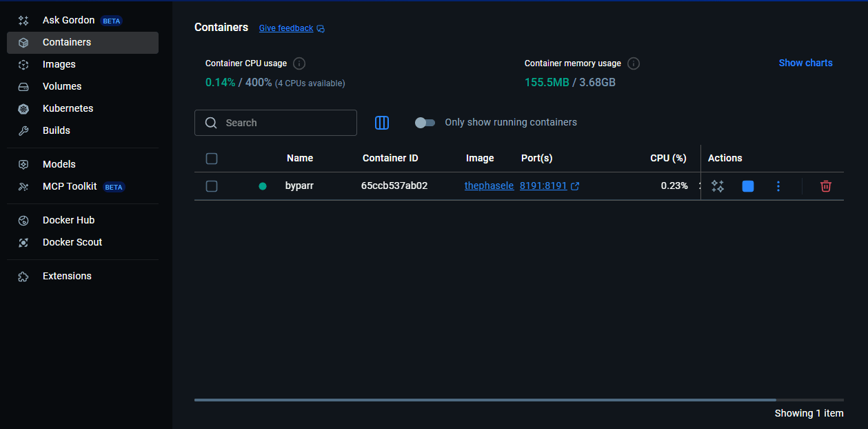The image size is (868, 429).
Task: Click the feedback chat icon next to Give feedback
Action: click(321, 29)
